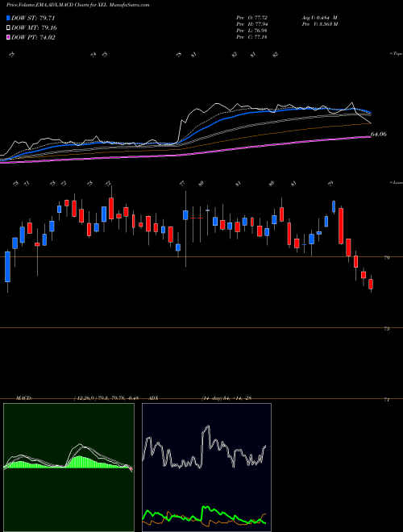
Task: Select the 'DOW ST: 79.71' legend label
Action: 33,19
